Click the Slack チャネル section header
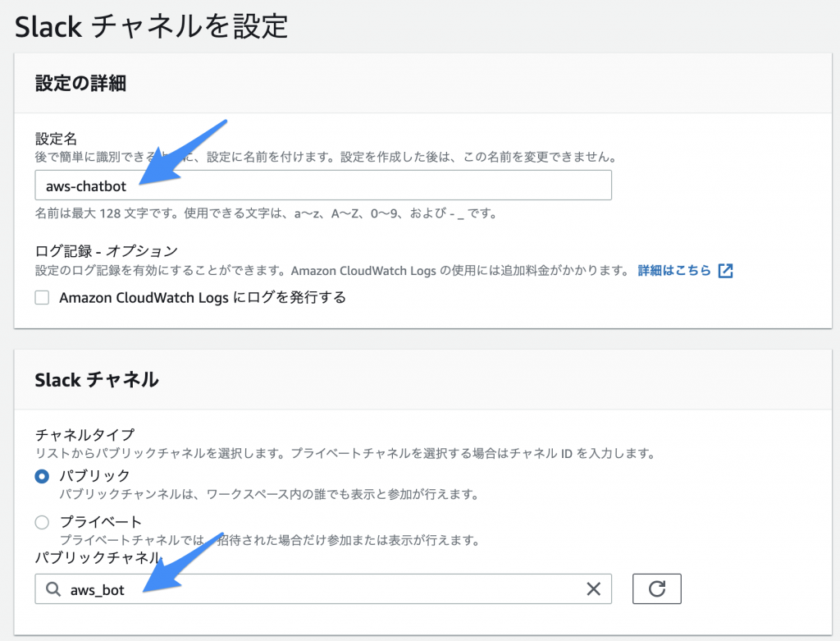840x641 pixels. 97,380
